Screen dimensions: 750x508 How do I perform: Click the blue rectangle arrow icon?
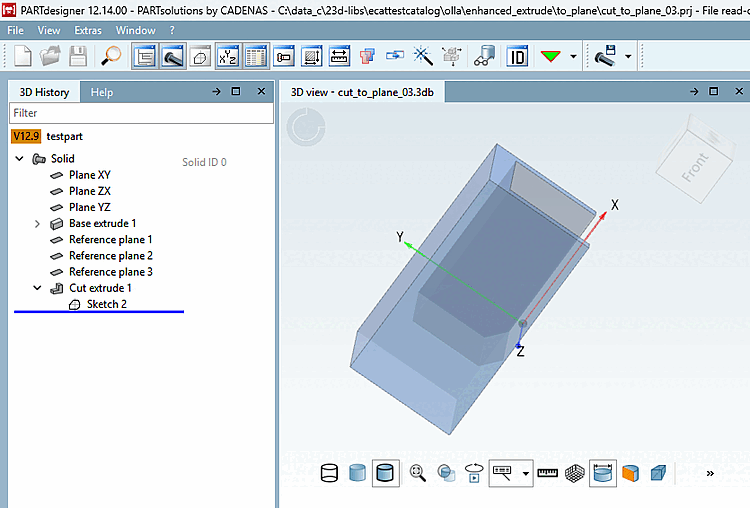[x=395, y=56]
